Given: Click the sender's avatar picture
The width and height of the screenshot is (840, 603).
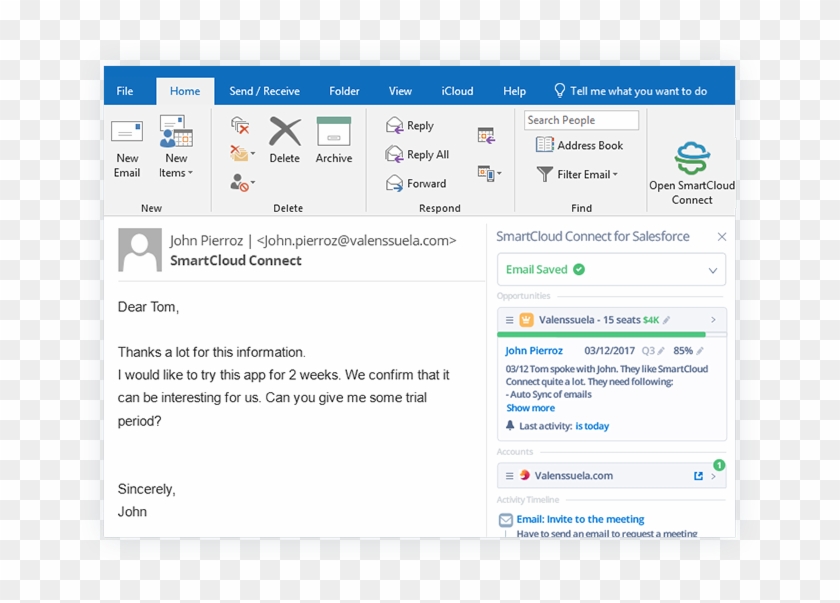Looking at the screenshot, I should (140, 250).
